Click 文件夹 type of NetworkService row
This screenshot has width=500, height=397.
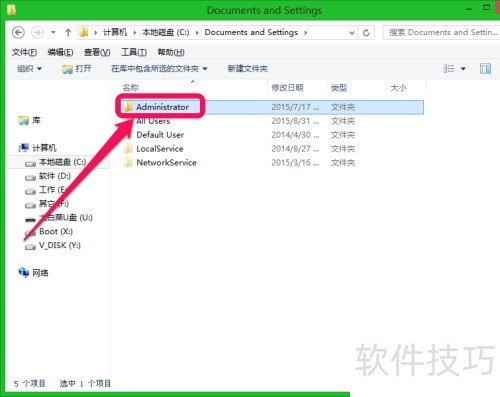343,163
